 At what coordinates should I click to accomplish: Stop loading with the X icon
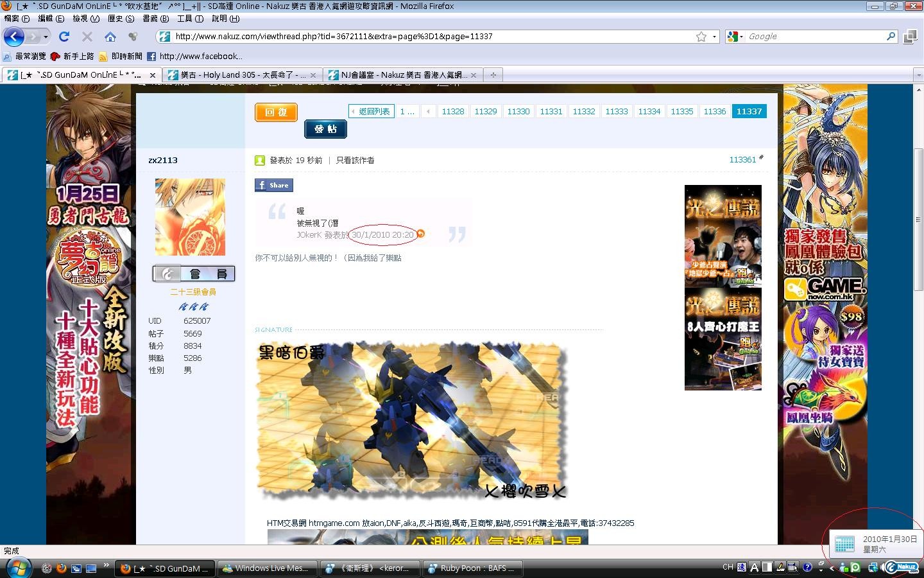coord(87,37)
